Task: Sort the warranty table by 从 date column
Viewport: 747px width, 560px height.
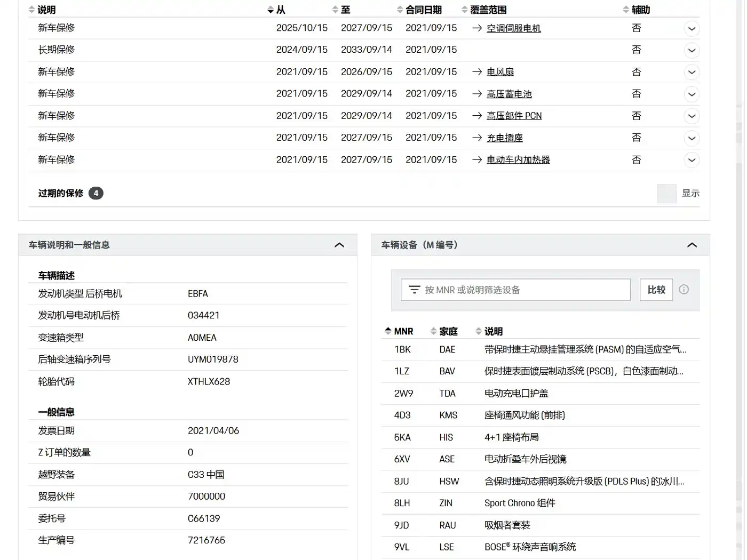Action: 276,10
